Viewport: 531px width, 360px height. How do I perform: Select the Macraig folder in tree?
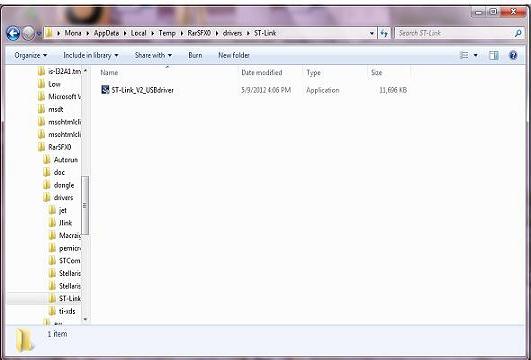click(70, 235)
